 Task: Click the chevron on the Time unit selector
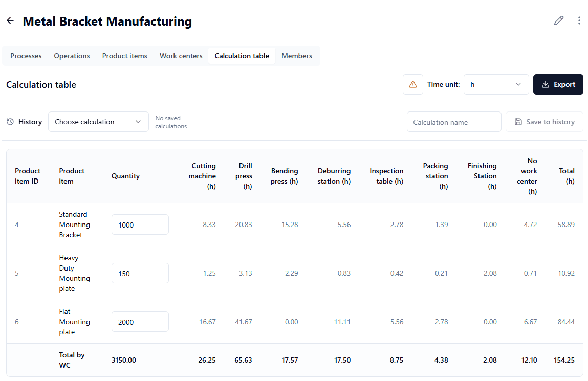click(x=518, y=84)
